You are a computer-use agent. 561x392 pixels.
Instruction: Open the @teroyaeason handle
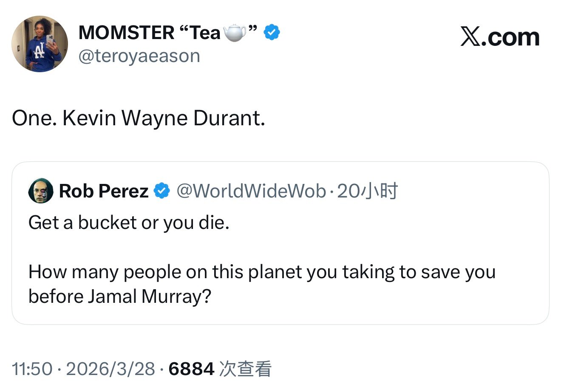click(139, 56)
